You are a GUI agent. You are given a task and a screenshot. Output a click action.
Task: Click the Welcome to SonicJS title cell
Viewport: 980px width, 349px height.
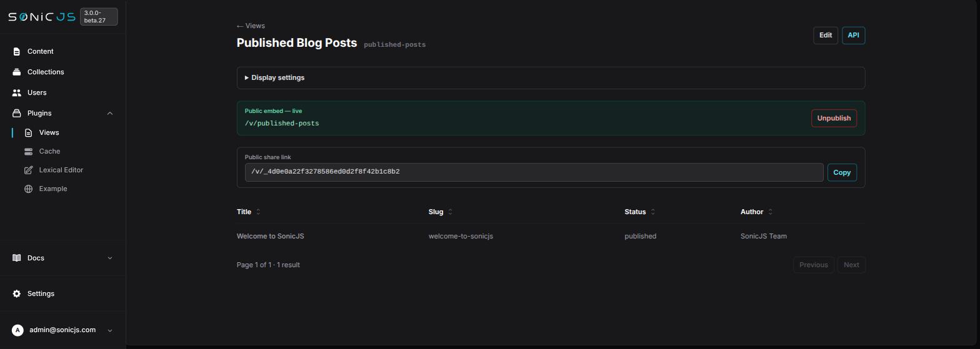(271, 236)
